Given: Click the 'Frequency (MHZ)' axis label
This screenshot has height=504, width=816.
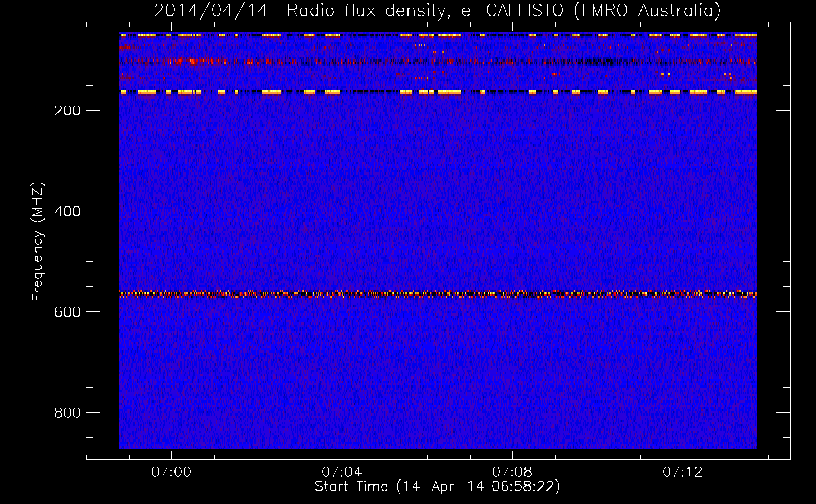Looking at the screenshot, I should [37, 242].
